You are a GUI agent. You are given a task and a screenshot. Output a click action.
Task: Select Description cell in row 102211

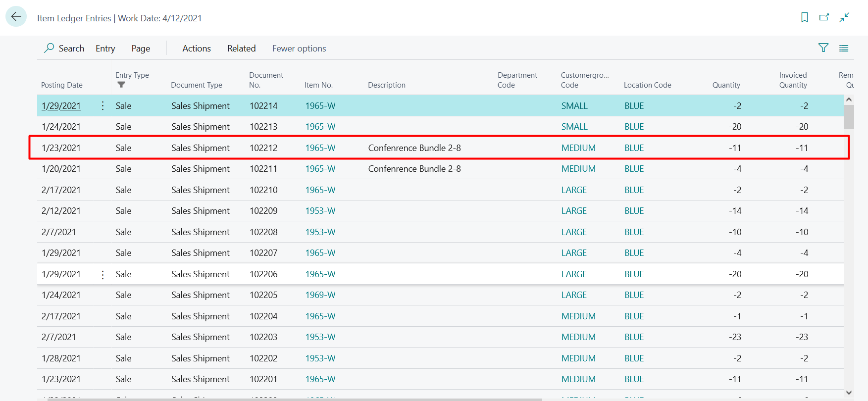414,169
